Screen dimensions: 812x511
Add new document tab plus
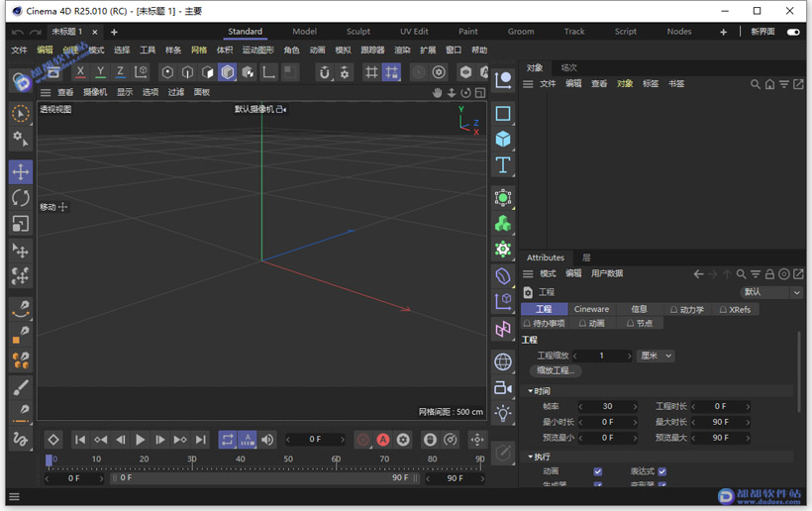[x=114, y=32]
